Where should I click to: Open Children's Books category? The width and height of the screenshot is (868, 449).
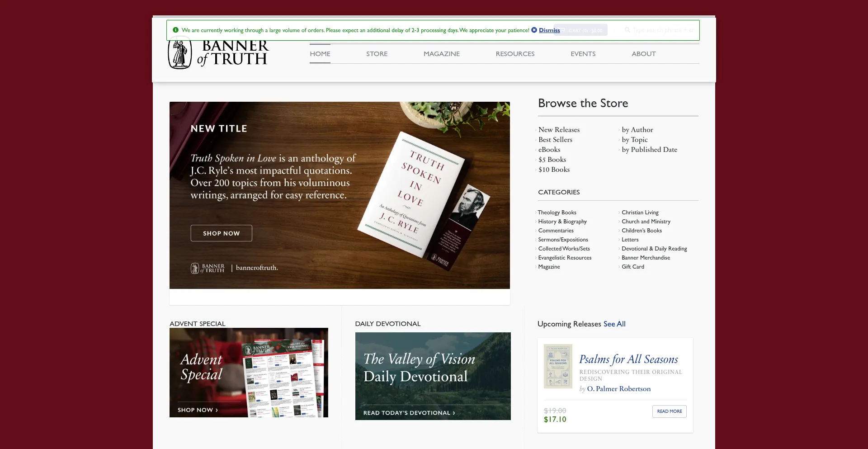642,231
